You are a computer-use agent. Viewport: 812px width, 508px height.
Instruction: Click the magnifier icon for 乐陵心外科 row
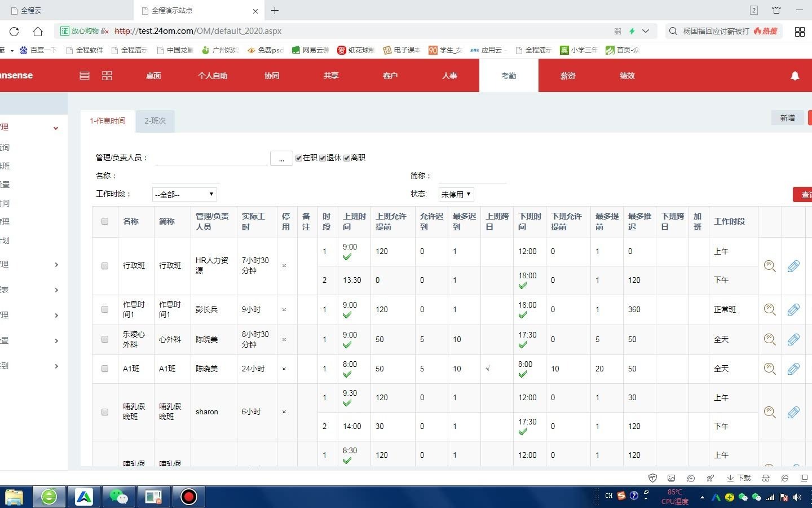(x=770, y=339)
